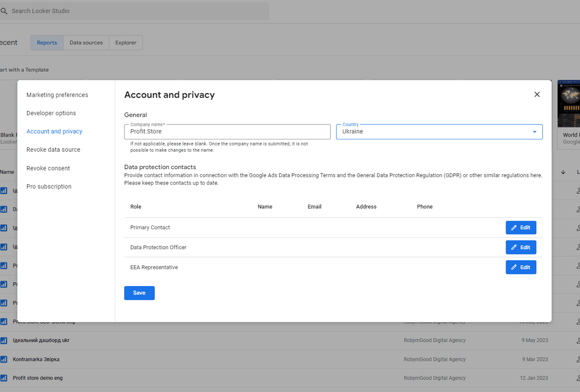Switch to the Explorer tab
This screenshot has height=392, width=580.
tap(126, 42)
